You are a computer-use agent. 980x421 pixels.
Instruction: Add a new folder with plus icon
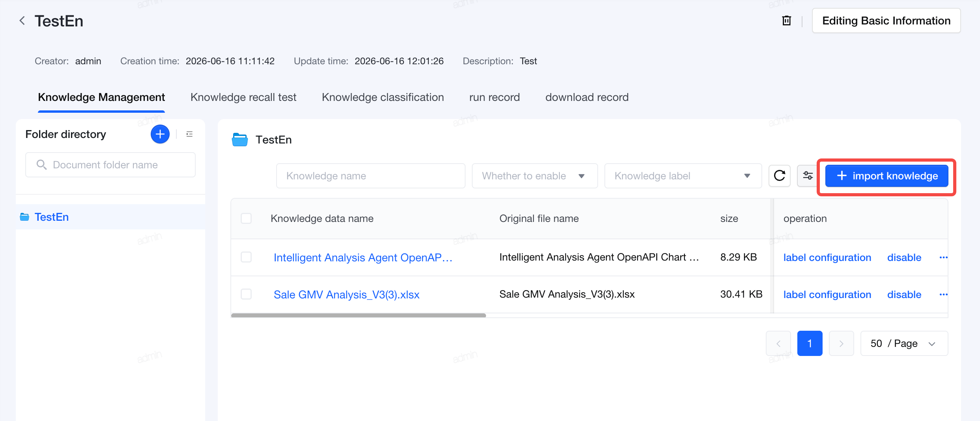[160, 134]
